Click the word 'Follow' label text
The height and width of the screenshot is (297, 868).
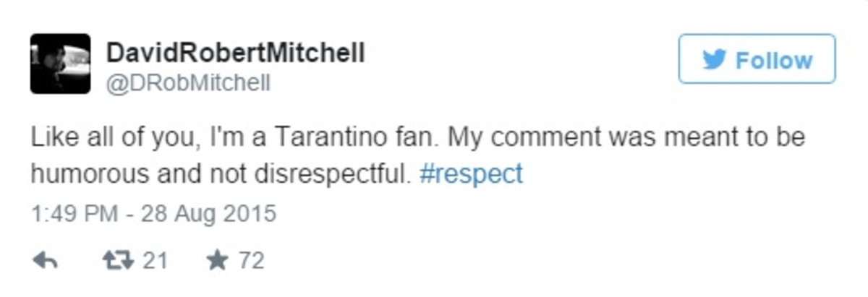(x=773, y=60)
